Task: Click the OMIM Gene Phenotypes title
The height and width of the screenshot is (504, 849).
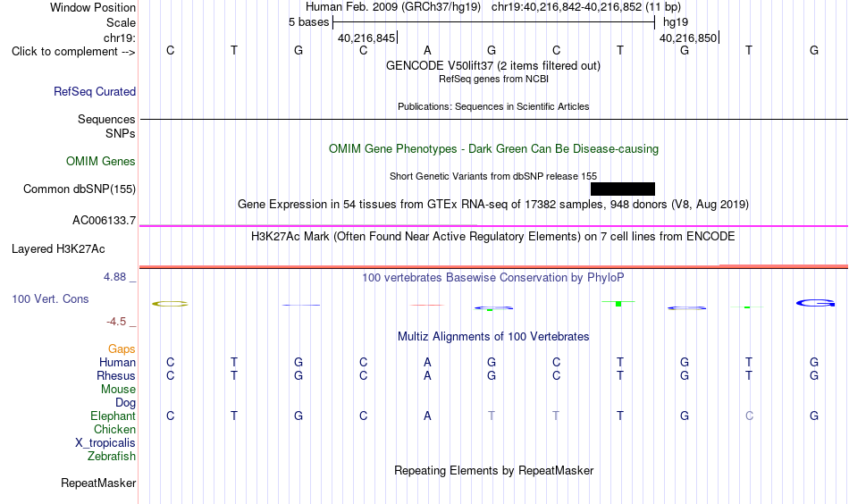Action: (x=493, y=149)
